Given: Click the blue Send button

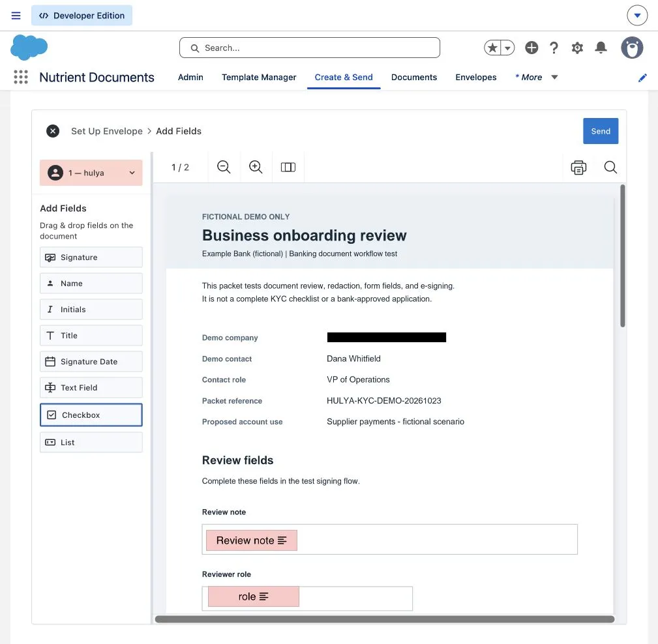Looking at the screenshot, I should pyautogui.click(x=601, y=131).
